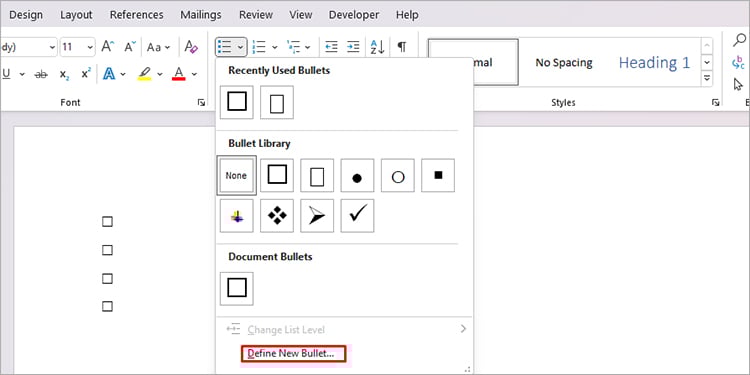Open the Numbering dropdown arrow

point(275,47)
